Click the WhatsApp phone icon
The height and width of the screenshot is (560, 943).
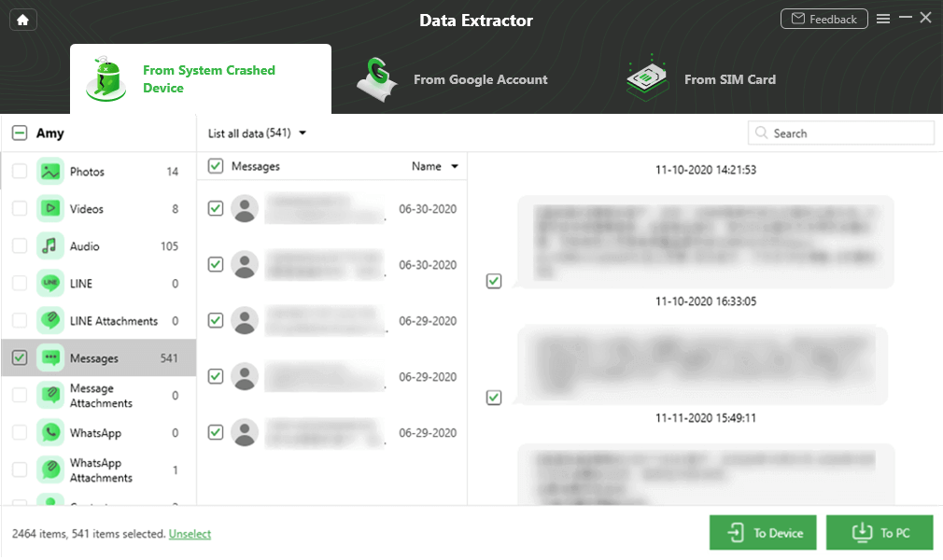[x=50, y=432]
